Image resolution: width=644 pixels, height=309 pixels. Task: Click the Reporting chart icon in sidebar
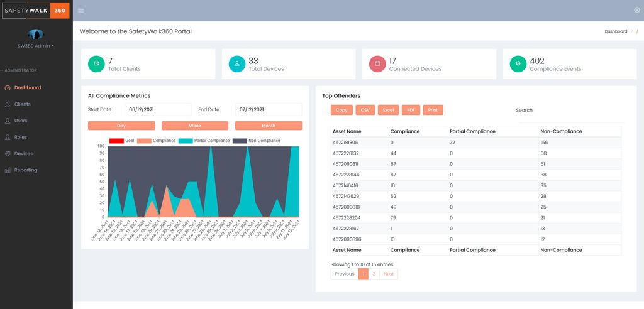(8, 170)
